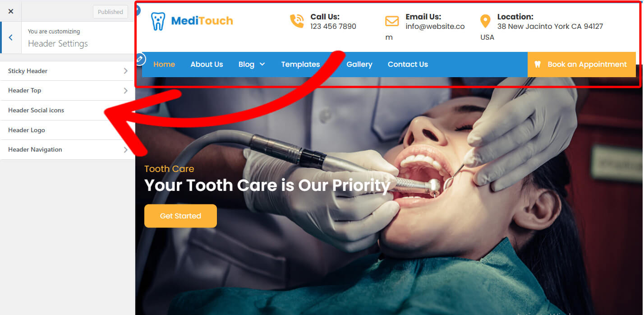Click the location pin icon
Viewport: 644px width, 315px height.
(485, 21)
